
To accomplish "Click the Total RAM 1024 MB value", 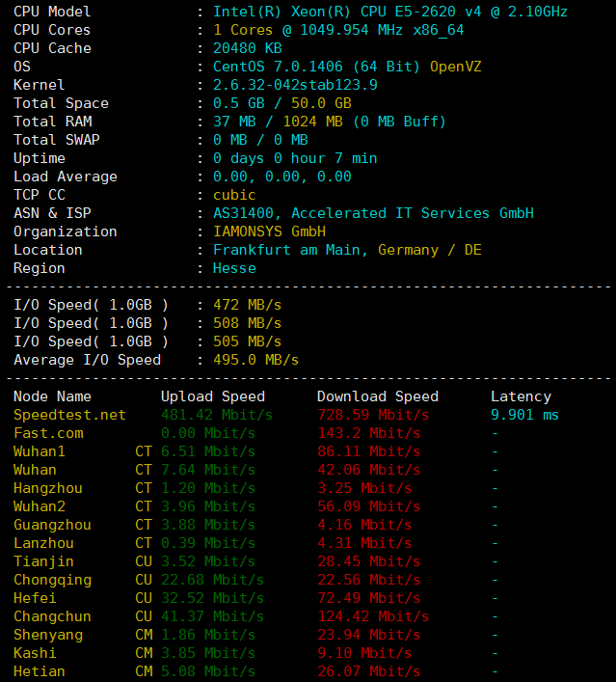I will tap(312, 122).
